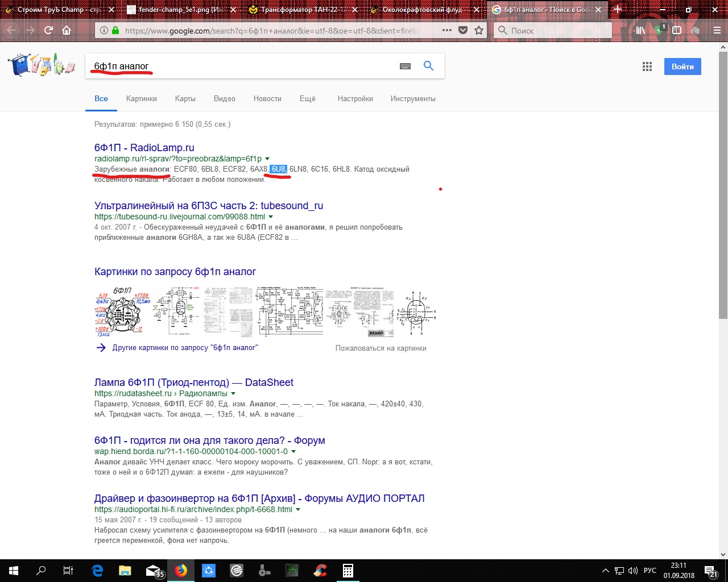This screenshot has width=728, height=582.
Task: Open 6Ф1П - годится ли она forum result
Action: point(210,440)
